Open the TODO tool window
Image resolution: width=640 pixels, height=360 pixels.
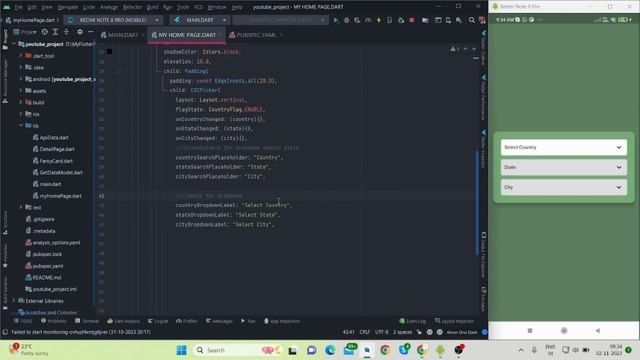23,321
